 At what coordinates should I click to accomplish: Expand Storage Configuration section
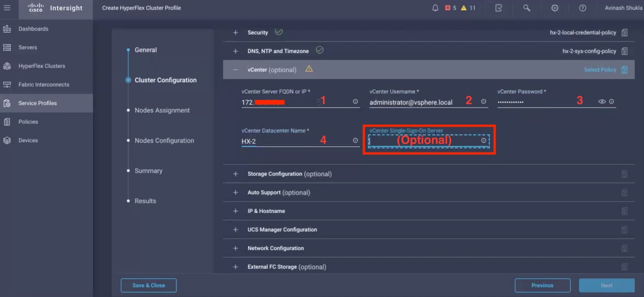point(236,174)
